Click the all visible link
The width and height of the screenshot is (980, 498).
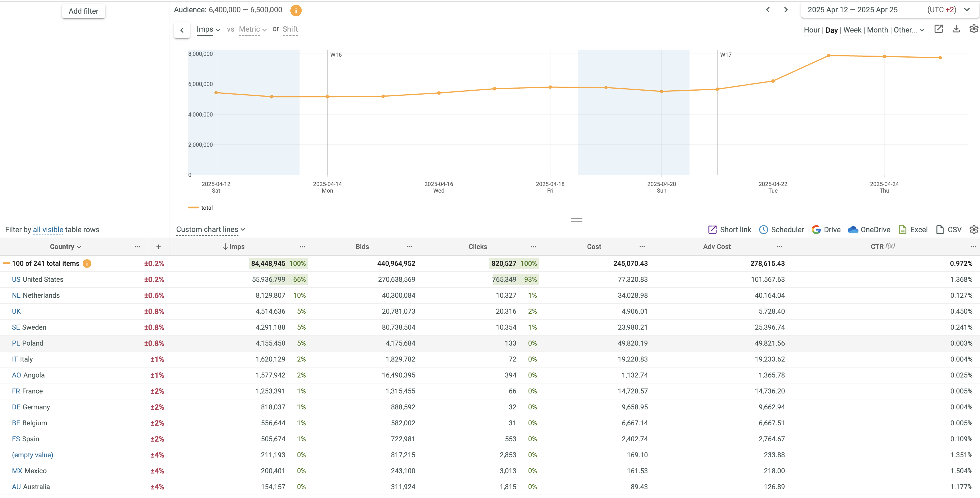(48, 230)
